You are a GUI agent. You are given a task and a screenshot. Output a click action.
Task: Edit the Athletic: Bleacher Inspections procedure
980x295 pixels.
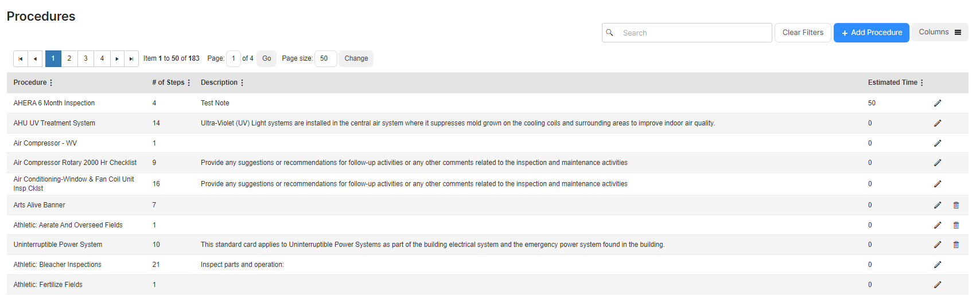pyautogui.click(x=938, y=265)
